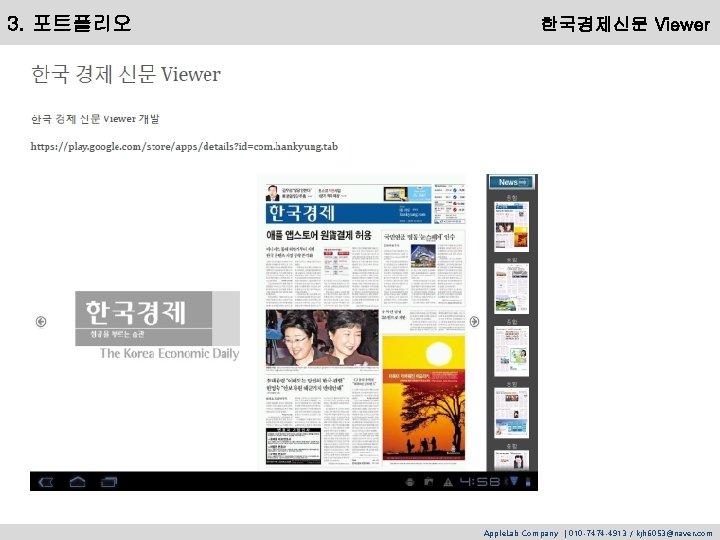The height and width of the screenshot is (540, 720).
Task: Click the kjh6053@naver.com footer email
Action: coord(674,533)
